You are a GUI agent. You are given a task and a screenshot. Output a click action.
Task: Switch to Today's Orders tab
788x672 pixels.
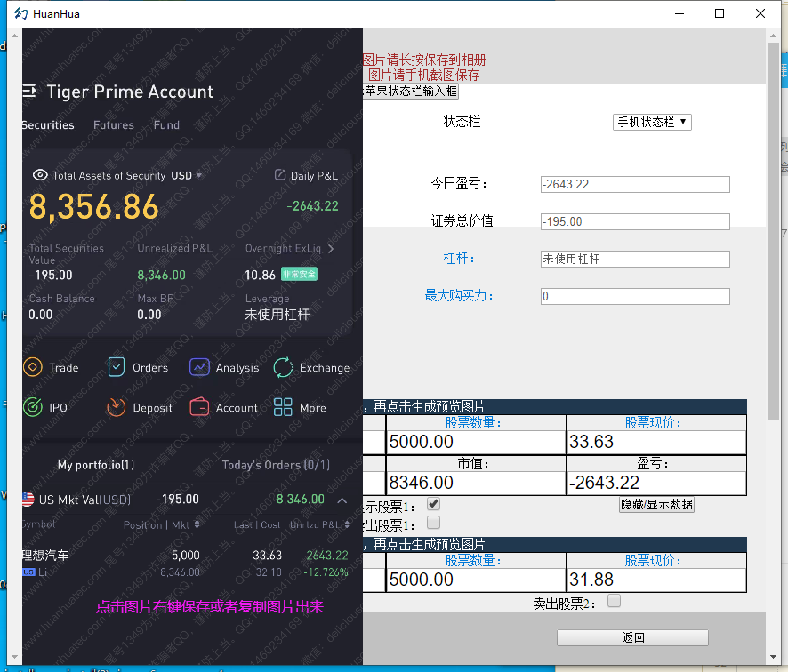point(275,465)
